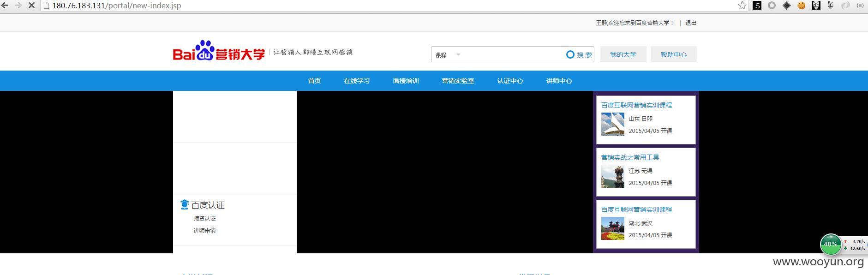
Task: Click the 2015/04/05 开课 date in 山东 日照 card
Action: click(650, 131)
